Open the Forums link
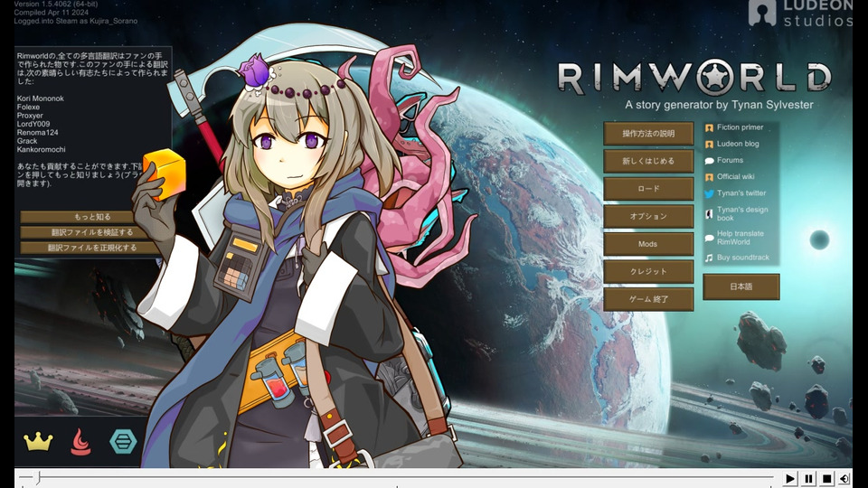 731,161
